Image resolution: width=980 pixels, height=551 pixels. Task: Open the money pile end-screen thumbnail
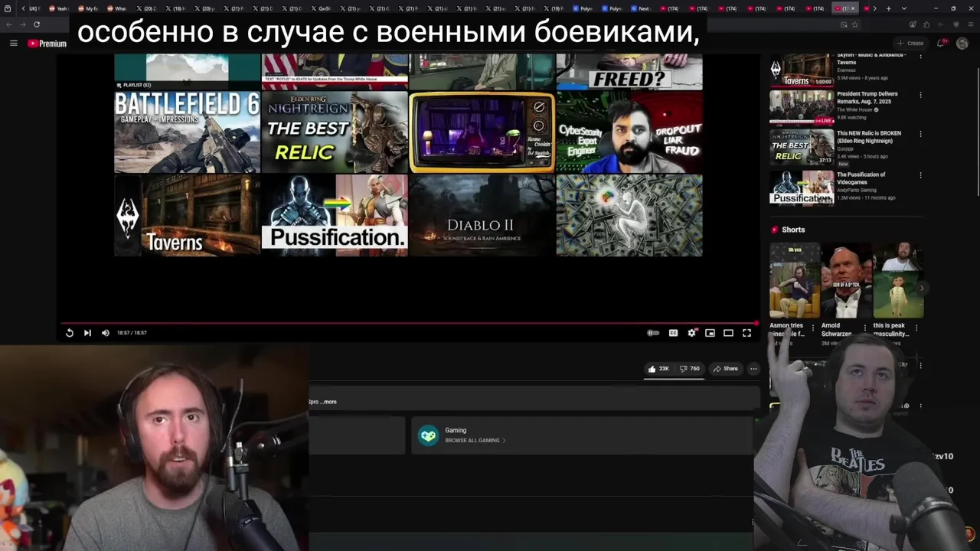click(x=629, y=215)
